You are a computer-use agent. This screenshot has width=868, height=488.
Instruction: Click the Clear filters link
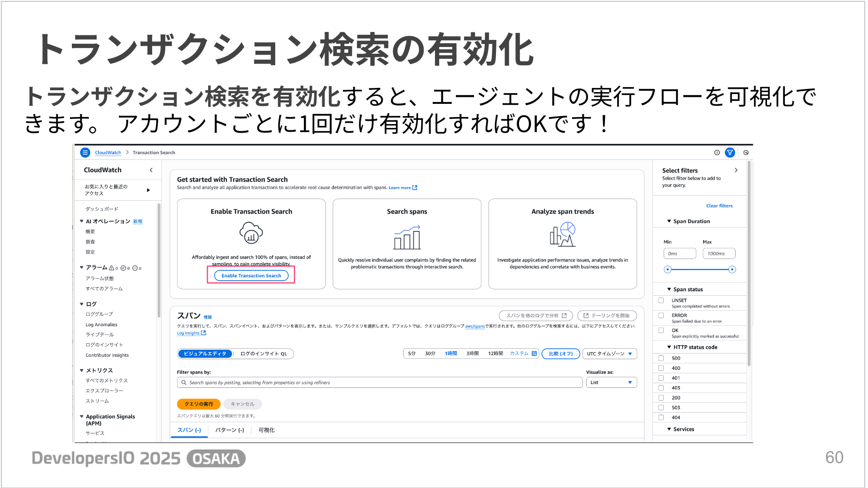tap(719, 206)
